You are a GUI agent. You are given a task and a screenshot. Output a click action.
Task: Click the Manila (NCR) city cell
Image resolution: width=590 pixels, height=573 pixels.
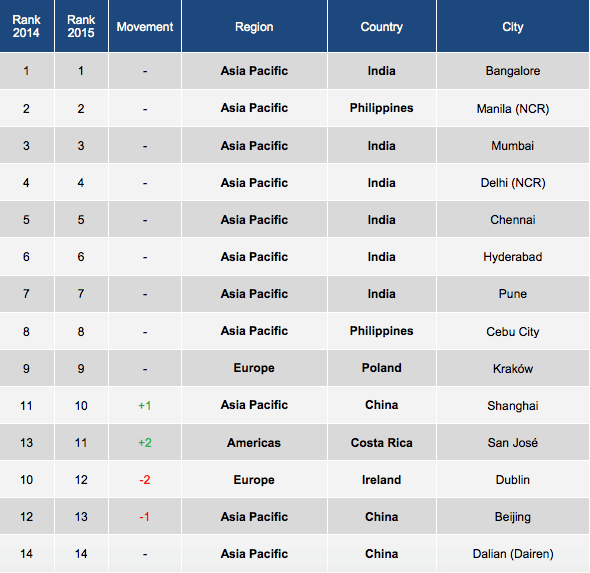[512, 109]
